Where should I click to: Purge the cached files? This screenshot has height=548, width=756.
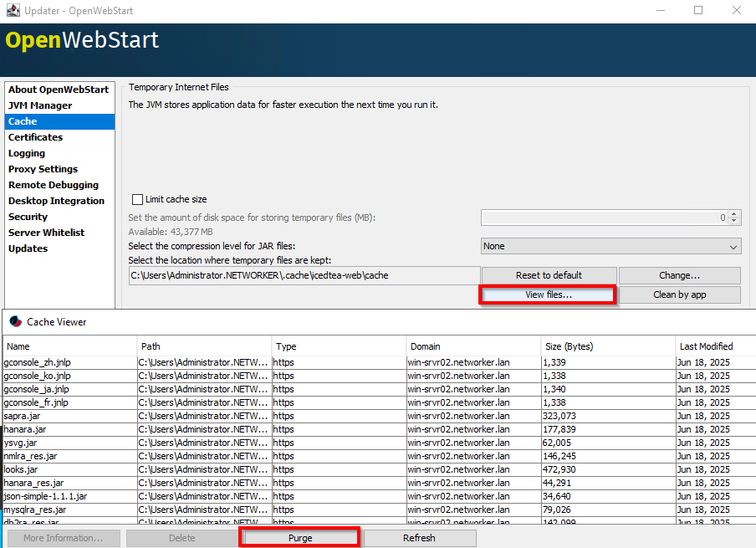[299, 537]
